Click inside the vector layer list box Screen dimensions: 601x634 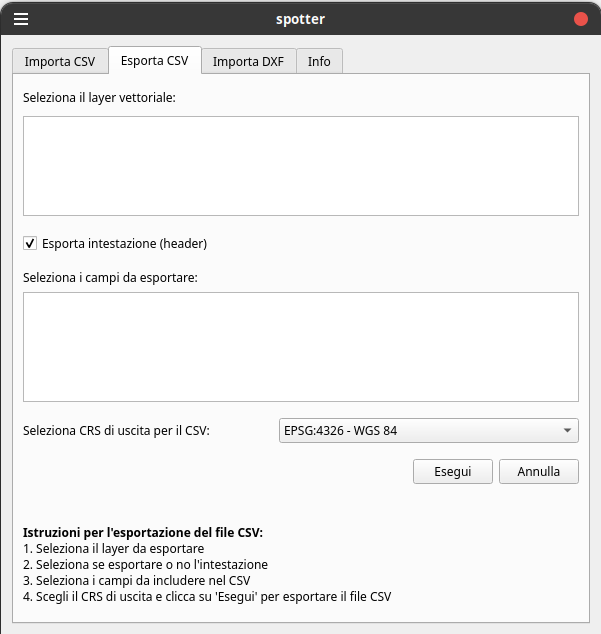point(300,165)
